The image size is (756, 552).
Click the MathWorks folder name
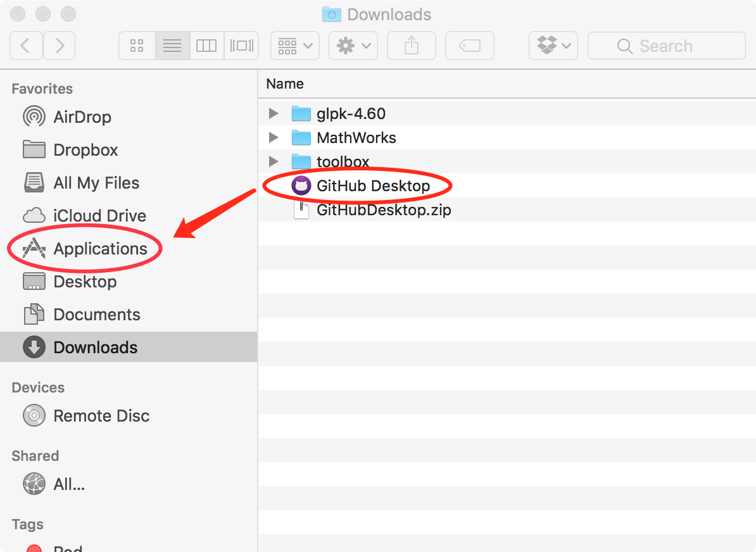(x=356, y=138)
